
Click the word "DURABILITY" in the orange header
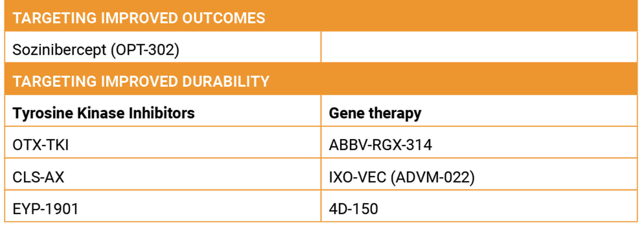(226, 81)
